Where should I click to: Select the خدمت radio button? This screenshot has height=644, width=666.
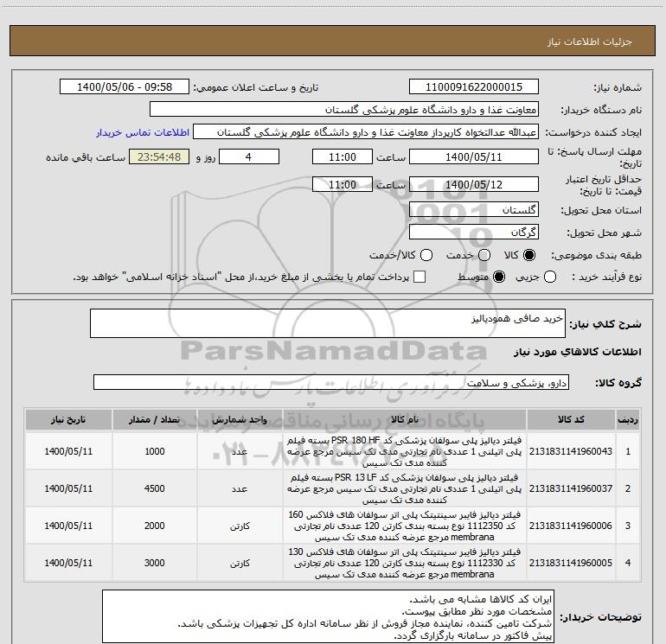pyautogui.click(x=484, y=255)
